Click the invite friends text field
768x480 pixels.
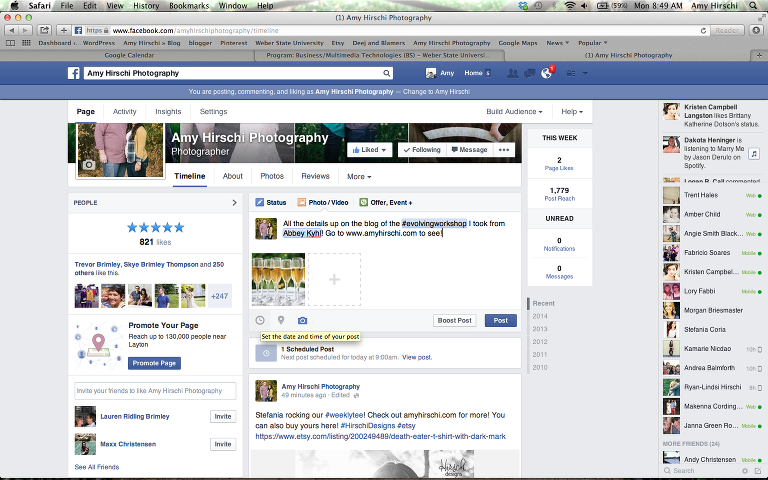pyautogui.click(x=155, y=391)
